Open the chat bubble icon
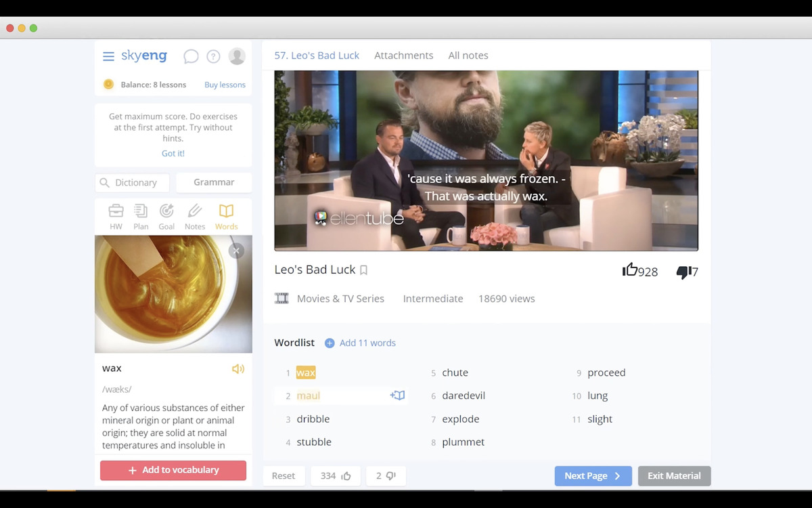This screenshot has width=812, height=508. [x=191, y=56]
